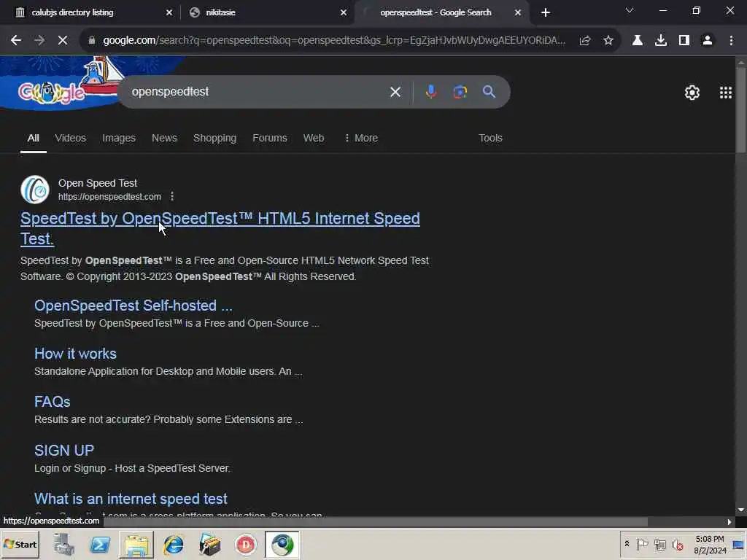Click the forward navigation arrow
The height and width of the screenshot is (560, 747).
39,41
